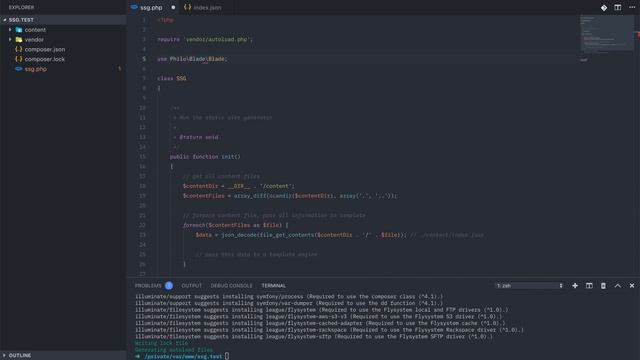Click the composer.json braces file icon
The width and height of the screenshot is (640, 360).
click(18, 49)
